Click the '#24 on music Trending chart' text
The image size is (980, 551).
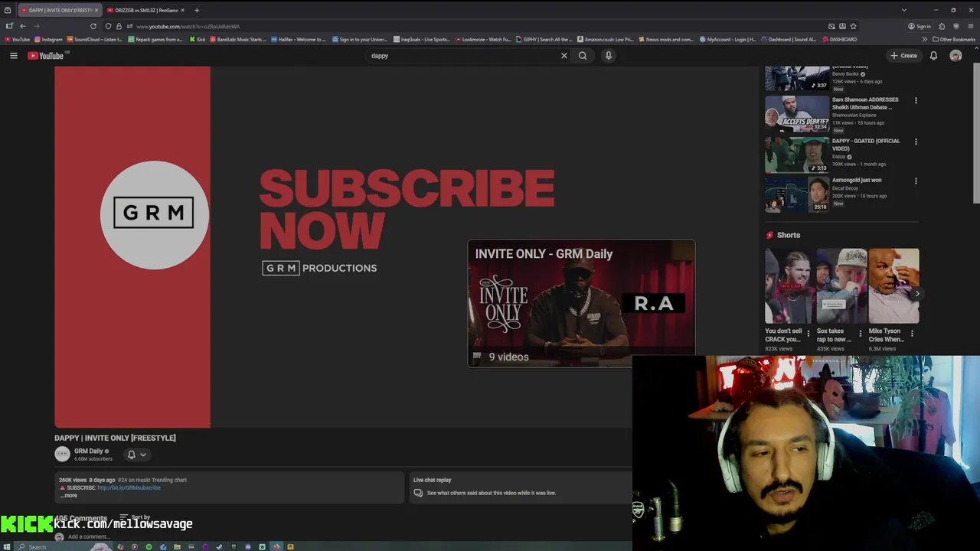click(152, 480)
